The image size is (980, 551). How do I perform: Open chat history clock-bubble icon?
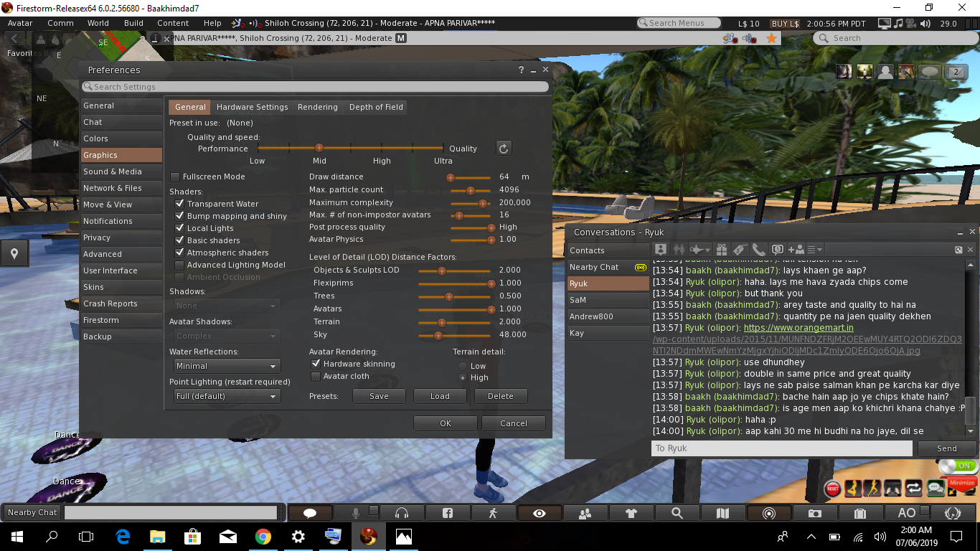click(x=777, y=250)
